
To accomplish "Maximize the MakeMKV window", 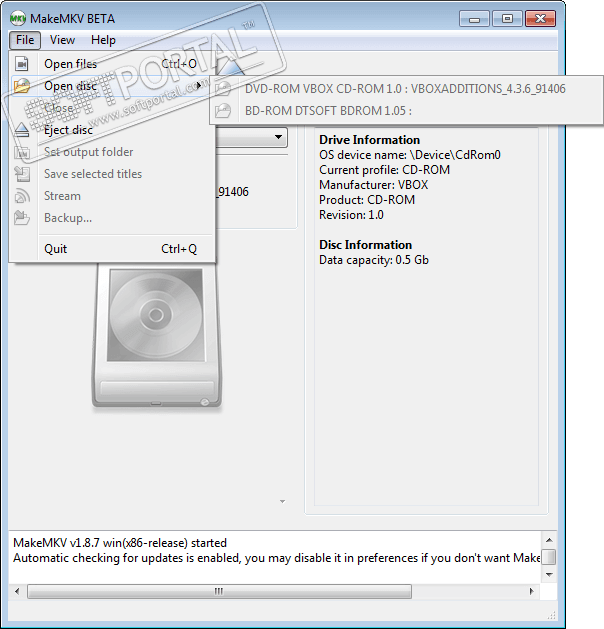I will pos(507,19).
